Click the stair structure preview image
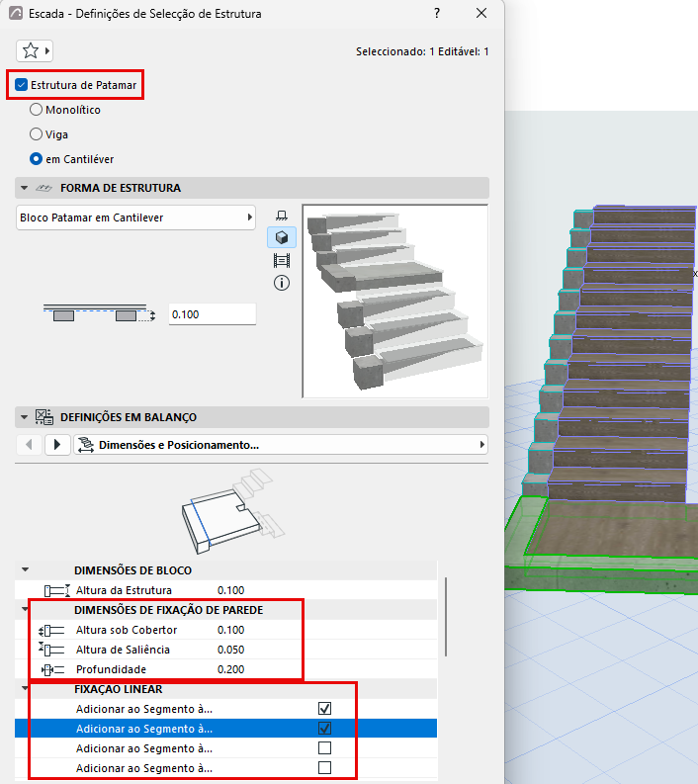 (x=395, y=301)
